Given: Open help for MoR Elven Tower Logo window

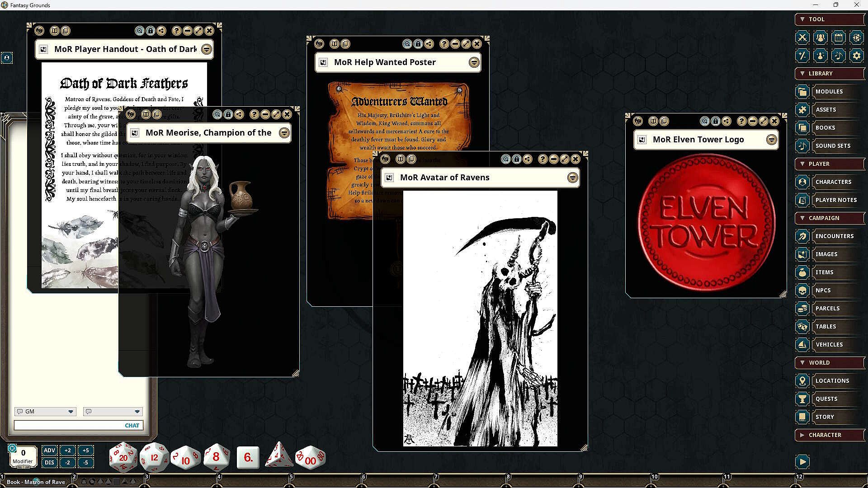Looking at the screenshot, I should tap(741, 121).
